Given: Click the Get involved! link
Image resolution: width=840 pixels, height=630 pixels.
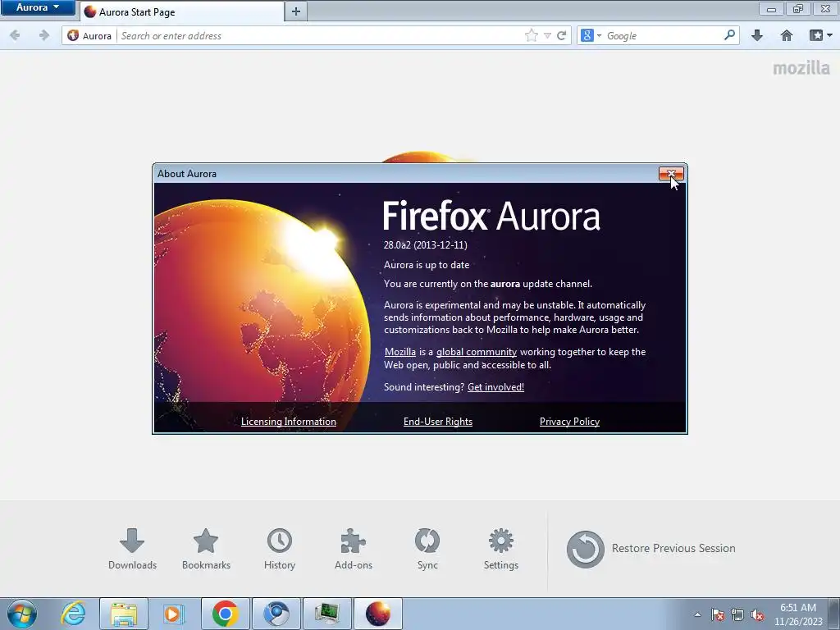Looking at the screenshot, I should [495, 387].
